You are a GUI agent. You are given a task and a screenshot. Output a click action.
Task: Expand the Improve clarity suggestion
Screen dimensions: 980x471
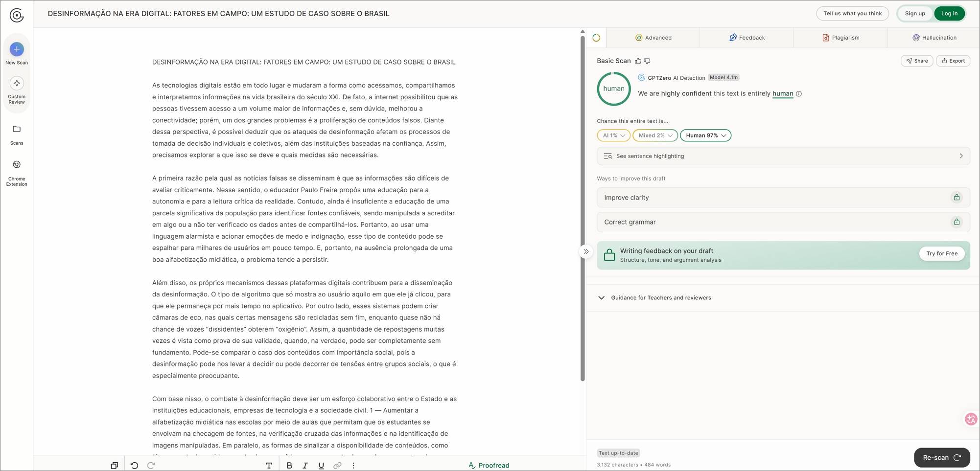coord(783,198)
